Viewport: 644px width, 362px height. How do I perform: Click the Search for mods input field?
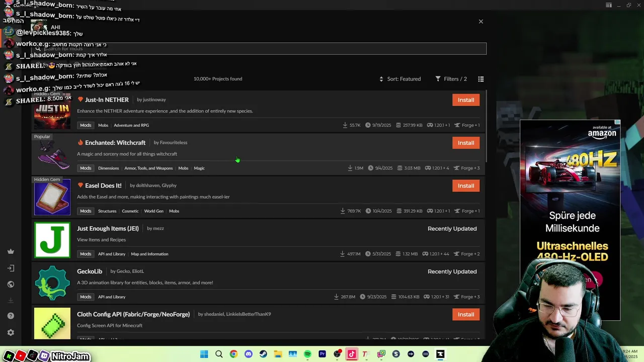[x=259, y=49]
